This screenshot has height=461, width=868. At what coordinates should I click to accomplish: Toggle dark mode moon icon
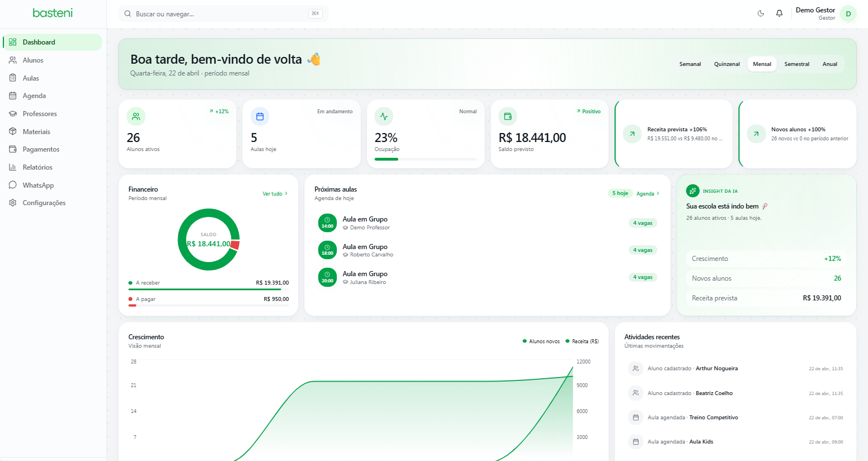pos(761,14)
